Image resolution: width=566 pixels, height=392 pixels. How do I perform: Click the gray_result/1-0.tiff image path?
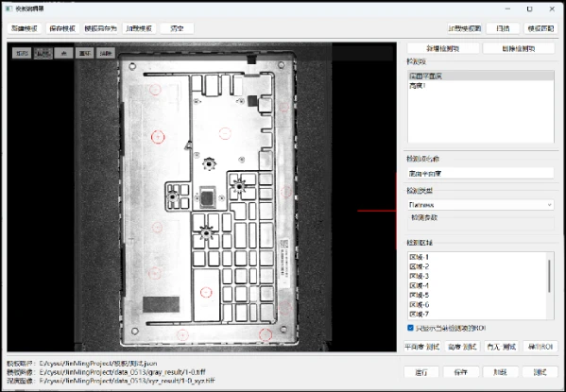(x=123, y=372)
